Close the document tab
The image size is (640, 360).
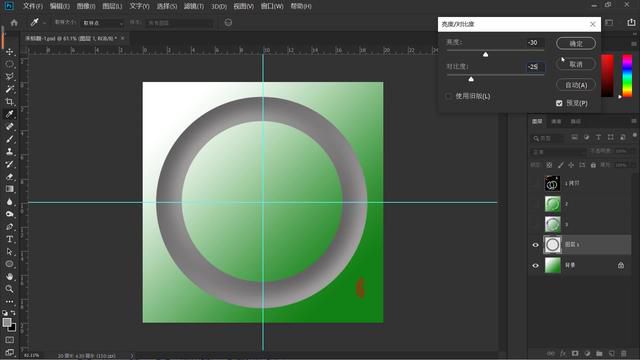coord(122,38)
